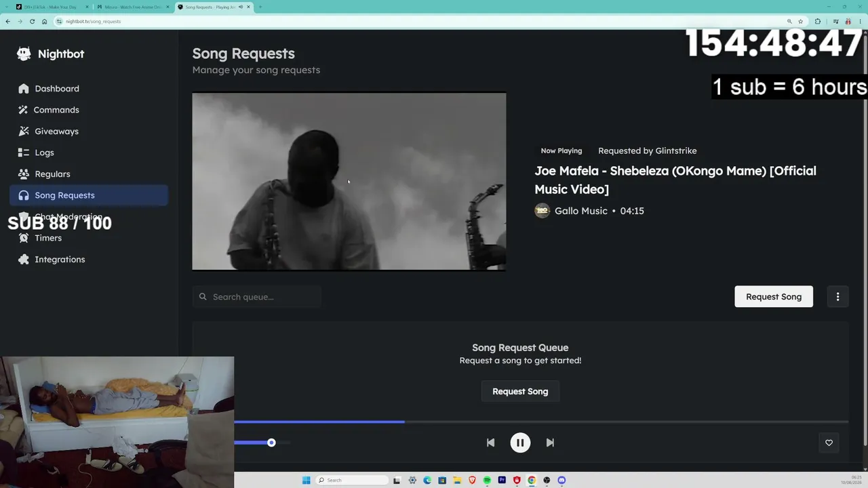Image resolution: width=868 pixels, height=488 pixels.
Task: Open the Windows Start menu
Action: 307,481
